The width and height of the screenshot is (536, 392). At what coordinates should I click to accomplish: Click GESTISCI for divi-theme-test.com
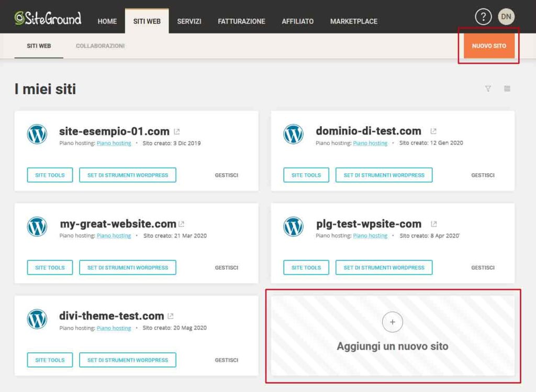tap(226, 360)
